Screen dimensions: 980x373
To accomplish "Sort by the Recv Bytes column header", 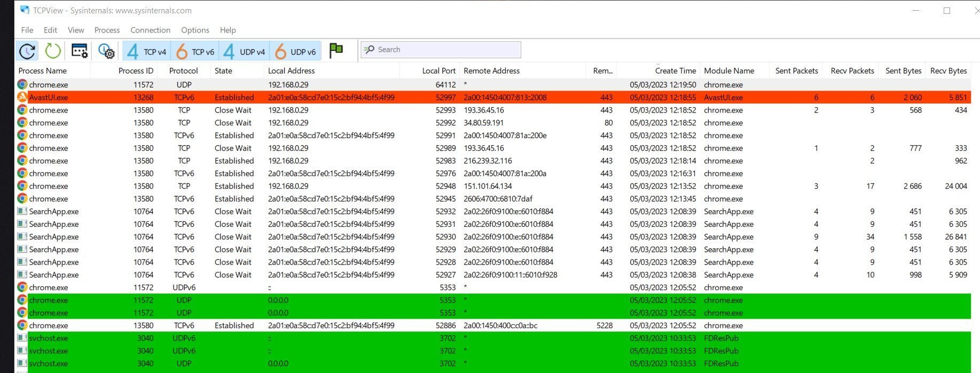I will pos(948,70).
